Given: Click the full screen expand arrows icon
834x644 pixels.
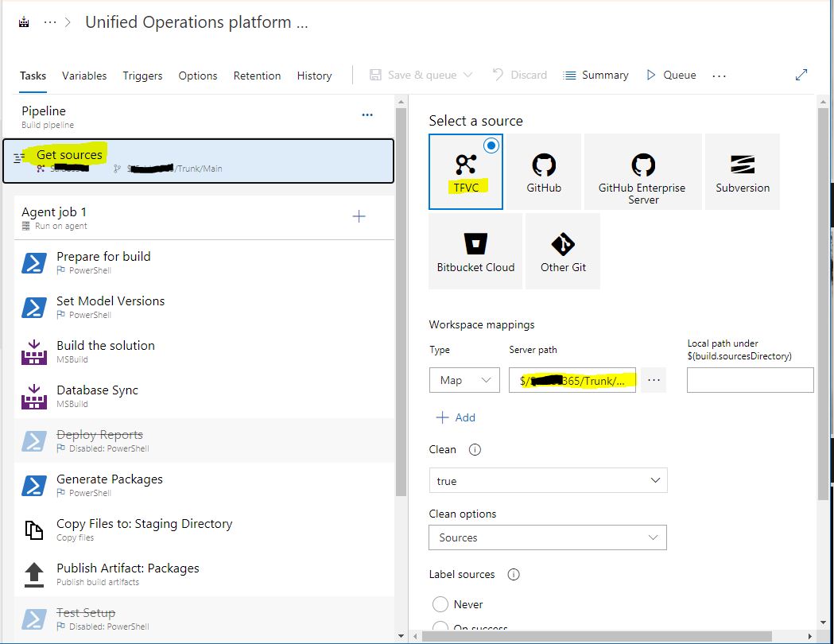Looking at the screenshot, I should (801, 75).
